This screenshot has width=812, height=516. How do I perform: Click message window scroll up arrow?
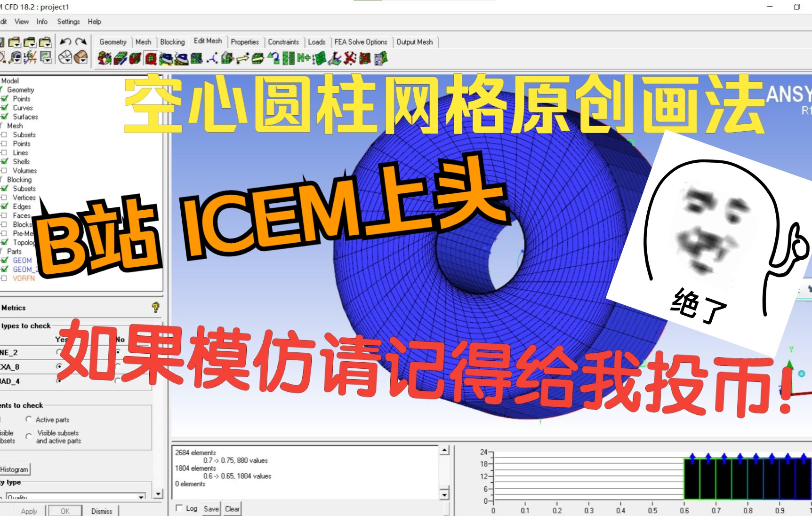point(444,450)
